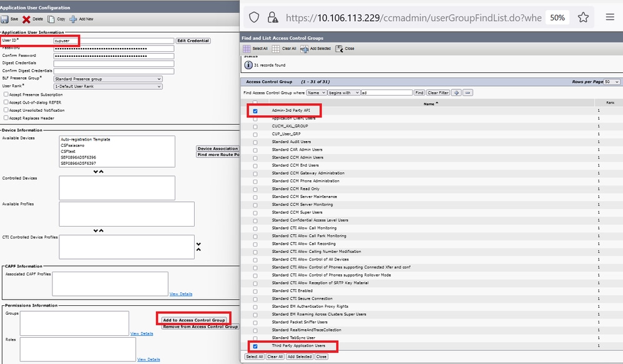Click the Name column sort arrow
623x364 pixels.
coord(437,103)
